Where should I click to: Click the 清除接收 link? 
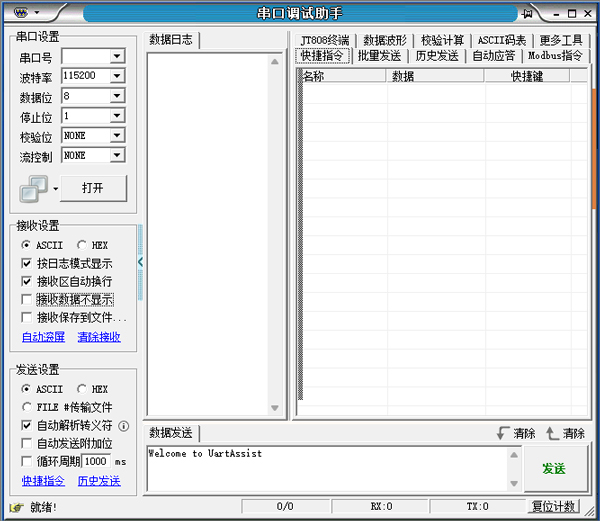pyautogui.click(x=99, y=337)
